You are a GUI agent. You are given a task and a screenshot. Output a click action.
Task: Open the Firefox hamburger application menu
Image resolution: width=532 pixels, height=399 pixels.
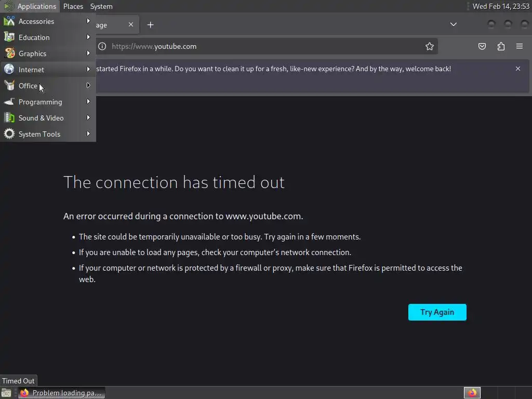coord(520,46)
